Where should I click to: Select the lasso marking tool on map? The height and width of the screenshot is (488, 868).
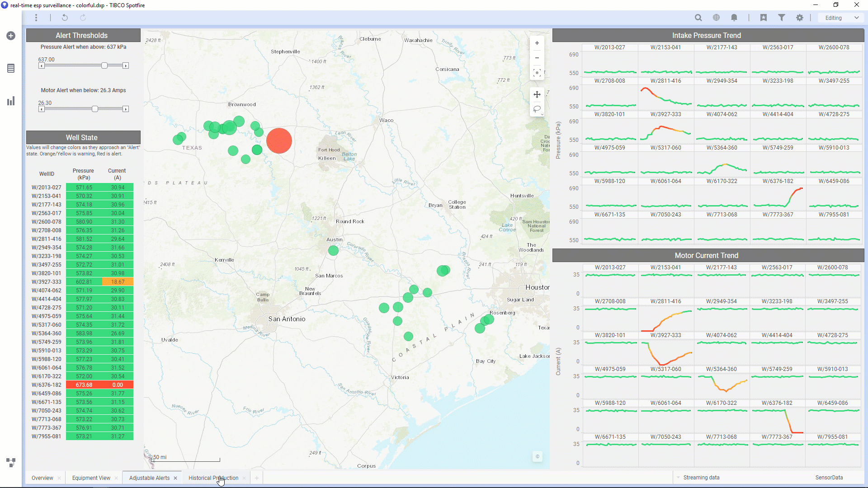pos(537,109)
